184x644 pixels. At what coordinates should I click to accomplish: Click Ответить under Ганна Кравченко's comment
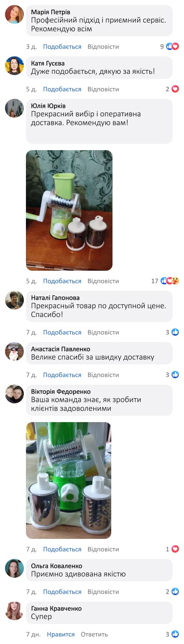94,634
